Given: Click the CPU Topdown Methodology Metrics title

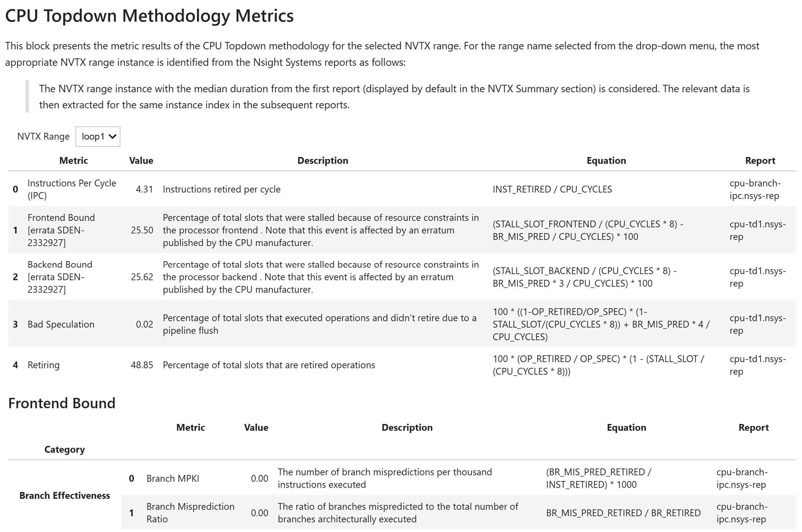Looking at the screenshot, I should [x=150, y=15].
